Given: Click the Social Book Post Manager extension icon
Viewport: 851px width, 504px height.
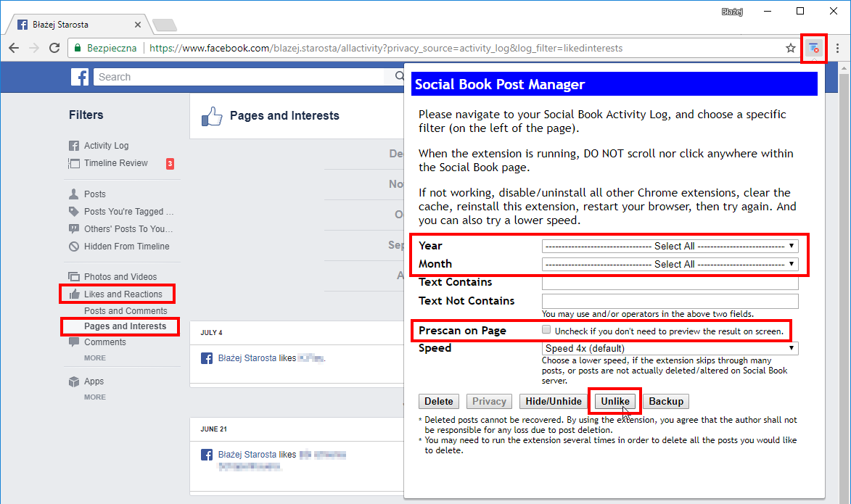Looking at the screenshot, I should click(813, 49).
